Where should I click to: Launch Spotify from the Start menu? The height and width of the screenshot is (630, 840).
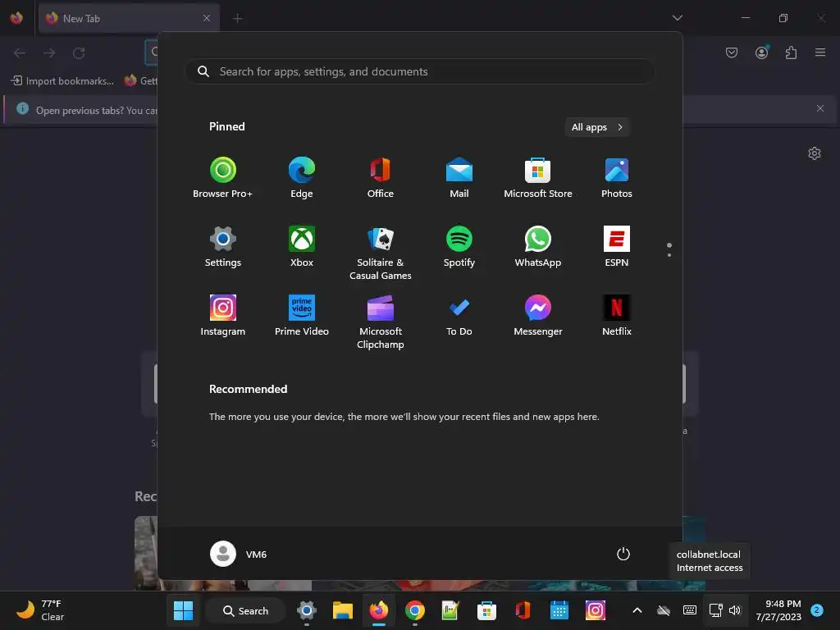[x=459, y=246]
